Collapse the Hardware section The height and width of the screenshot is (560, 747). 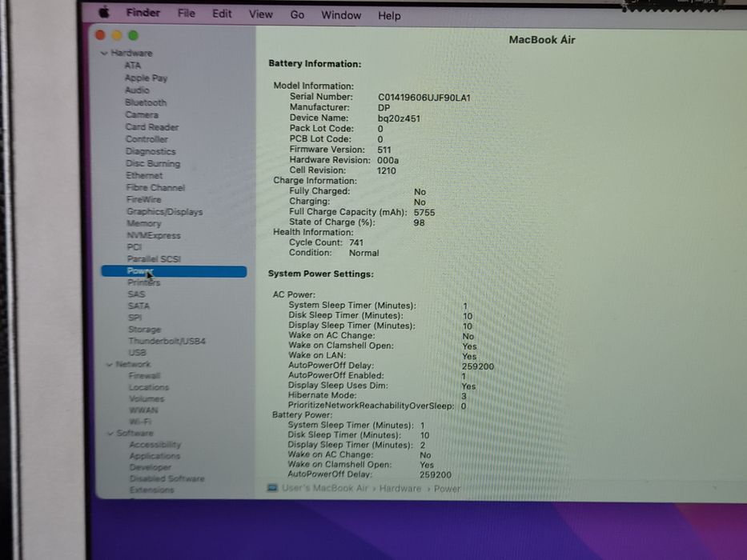tap(104, 53)
